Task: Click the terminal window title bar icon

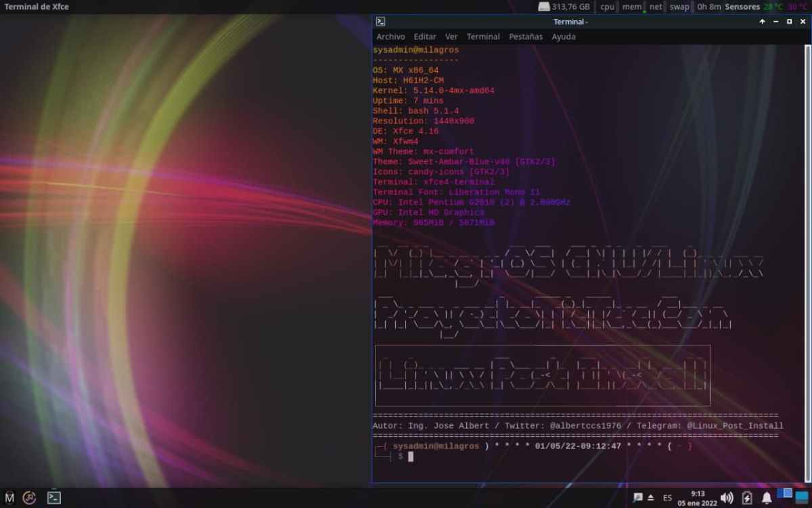Action: (x=381, y=22)
